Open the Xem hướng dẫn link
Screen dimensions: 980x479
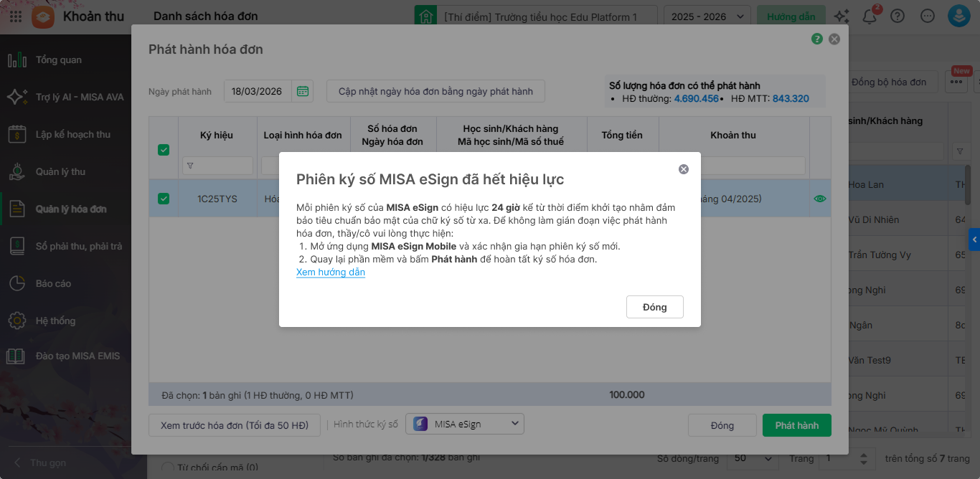coord(331,272)
